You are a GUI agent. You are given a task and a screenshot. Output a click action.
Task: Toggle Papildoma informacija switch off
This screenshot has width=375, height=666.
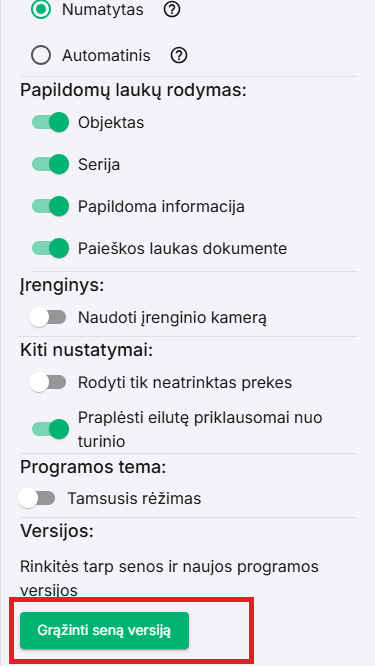[51, 206]
